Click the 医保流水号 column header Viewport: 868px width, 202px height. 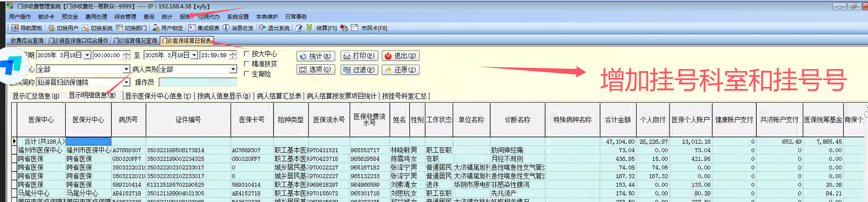328,120
